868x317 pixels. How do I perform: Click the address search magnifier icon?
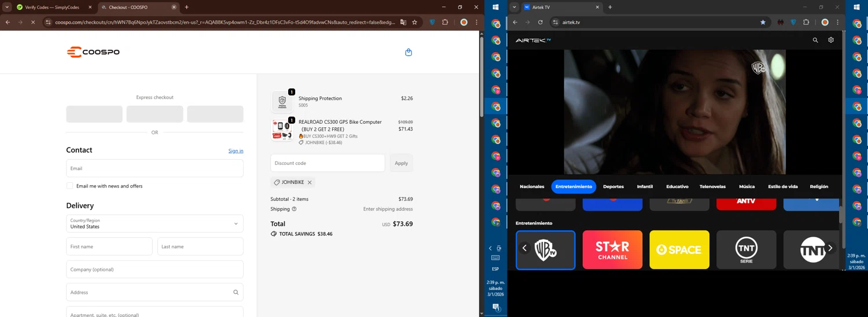coord(236,292)
